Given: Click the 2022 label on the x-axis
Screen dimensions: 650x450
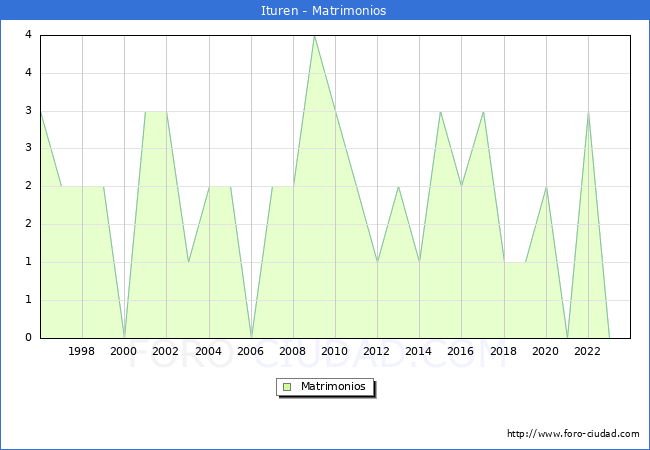Looking at the screenshot, I should pos(588,351).
